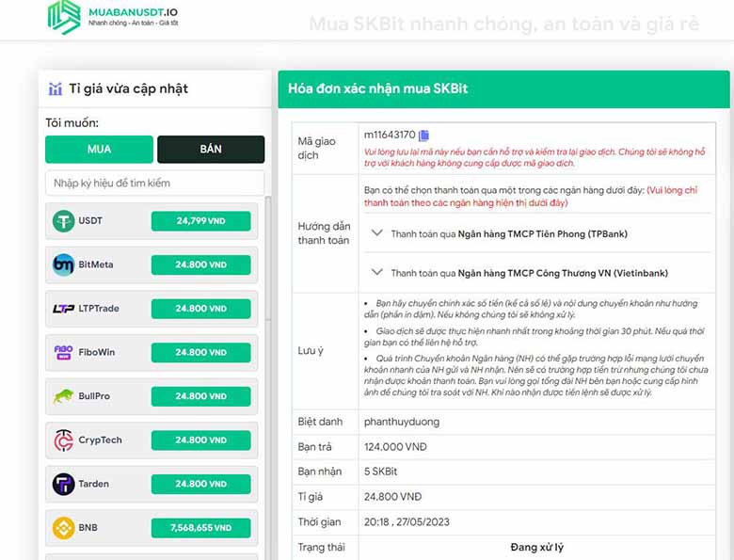The image size is (734, 560).
Task: Click the Lưu ý label
Action: (x=311, y=351)
